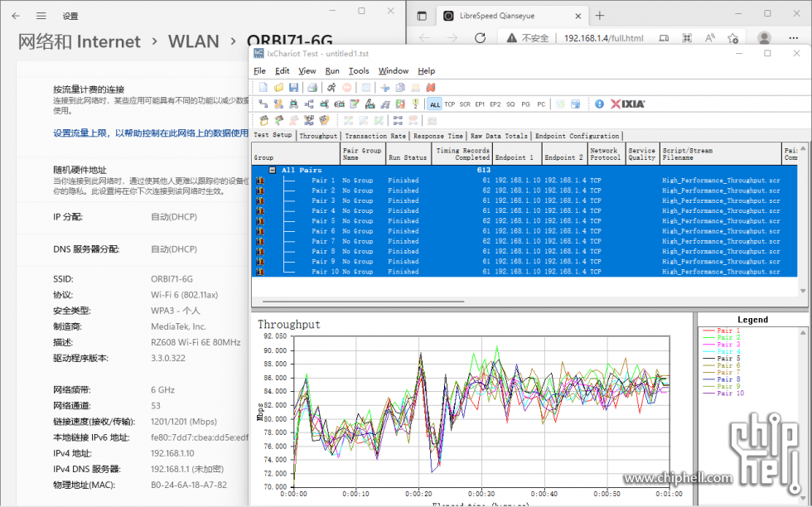Open the browser three-dots settings menu
The height and width of the screenshot is (507, 812).
pos(794,38)
